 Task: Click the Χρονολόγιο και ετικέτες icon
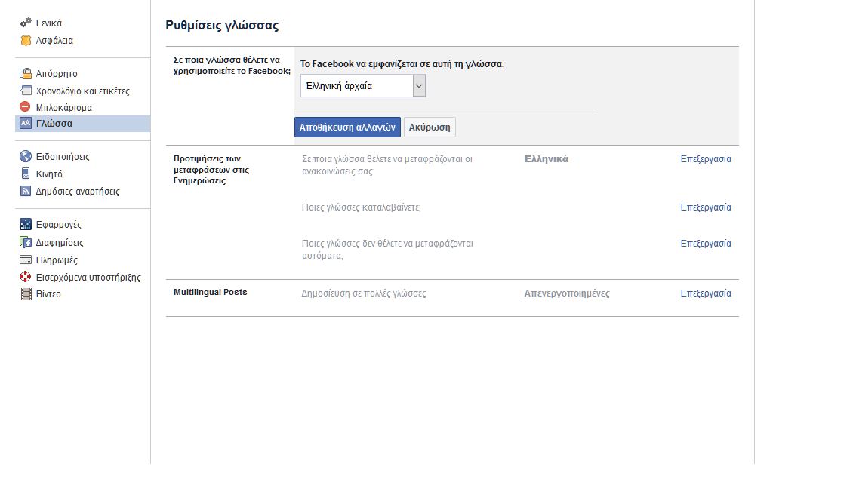coord(26,91)
